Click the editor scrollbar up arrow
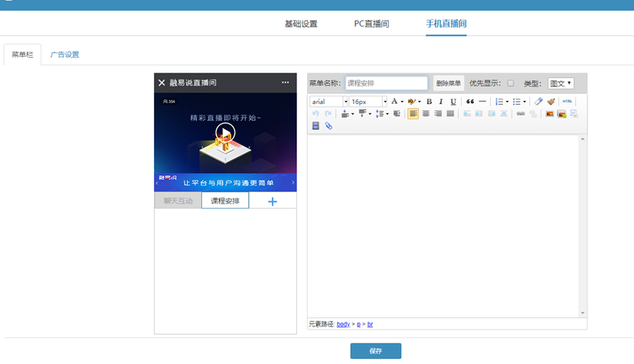Image resolution: width=634 pixels, height=364 pixels. pos(583,139)
